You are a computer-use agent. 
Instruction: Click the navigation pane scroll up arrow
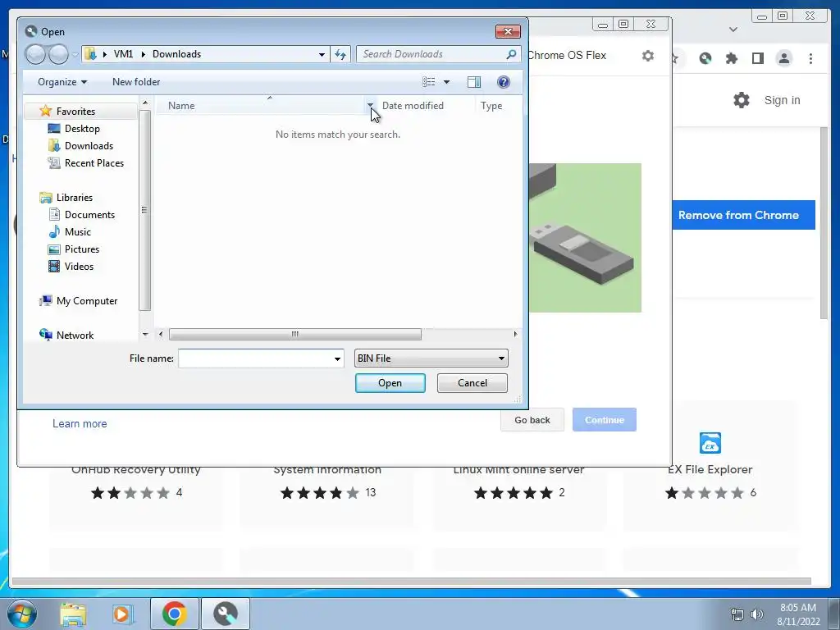(145, 103)
